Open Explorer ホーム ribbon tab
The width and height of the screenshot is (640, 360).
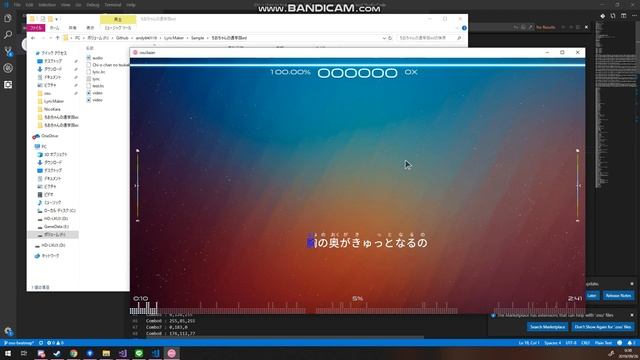point(54,28)
